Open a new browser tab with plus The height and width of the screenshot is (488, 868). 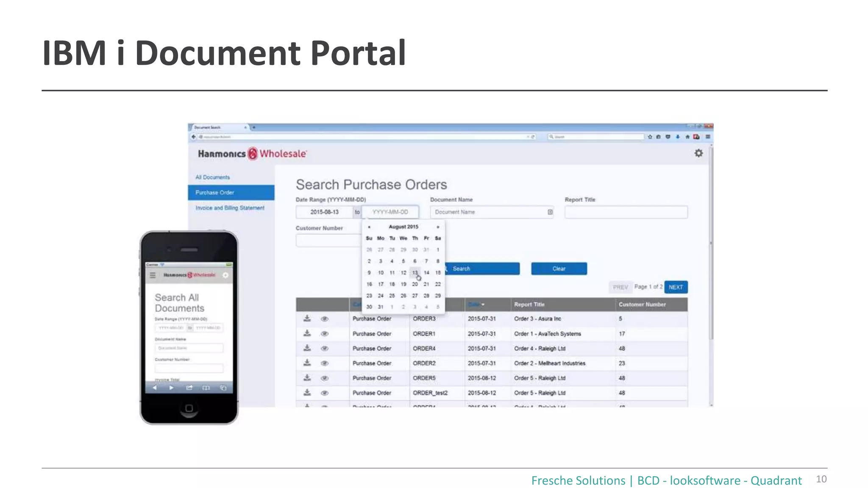pyautogui.click(x=254, y=127)
